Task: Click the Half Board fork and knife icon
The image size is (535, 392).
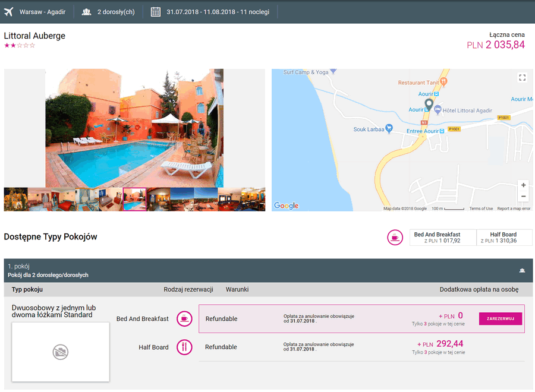Action: click(x=184, y=347)
